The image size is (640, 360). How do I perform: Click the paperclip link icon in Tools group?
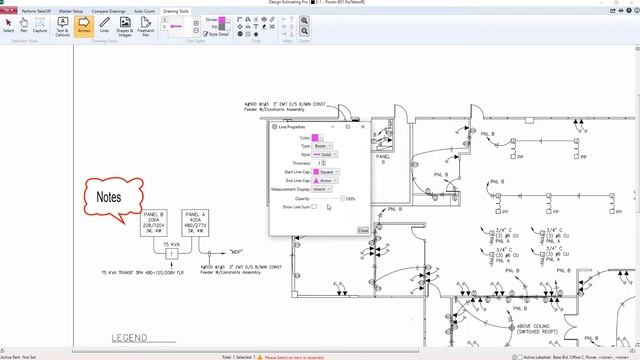[272, 20]
